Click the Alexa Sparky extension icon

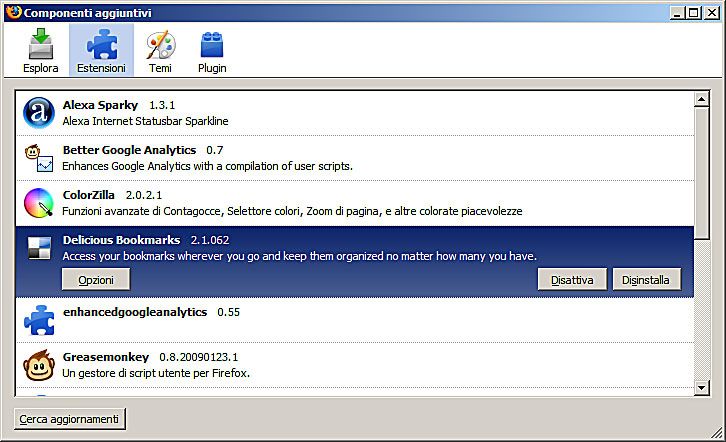click(x=39, y=112)
